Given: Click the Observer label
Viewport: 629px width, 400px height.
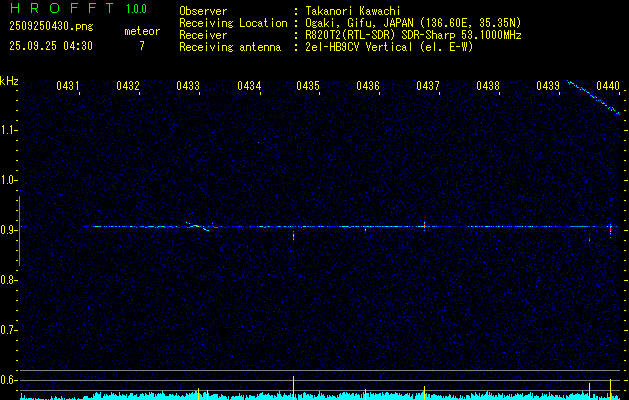Looking at the screenshot, I should [x=203, y=11].
